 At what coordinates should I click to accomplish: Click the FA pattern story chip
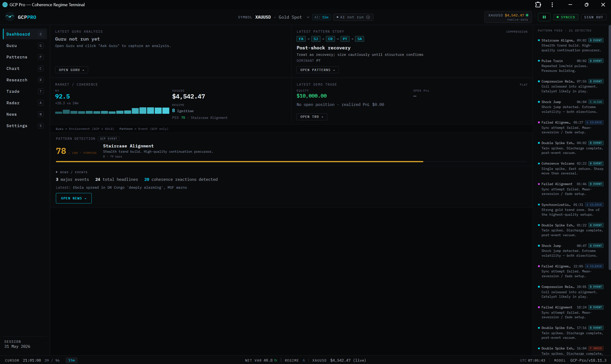pyautogui.click(x=301, y=39)
